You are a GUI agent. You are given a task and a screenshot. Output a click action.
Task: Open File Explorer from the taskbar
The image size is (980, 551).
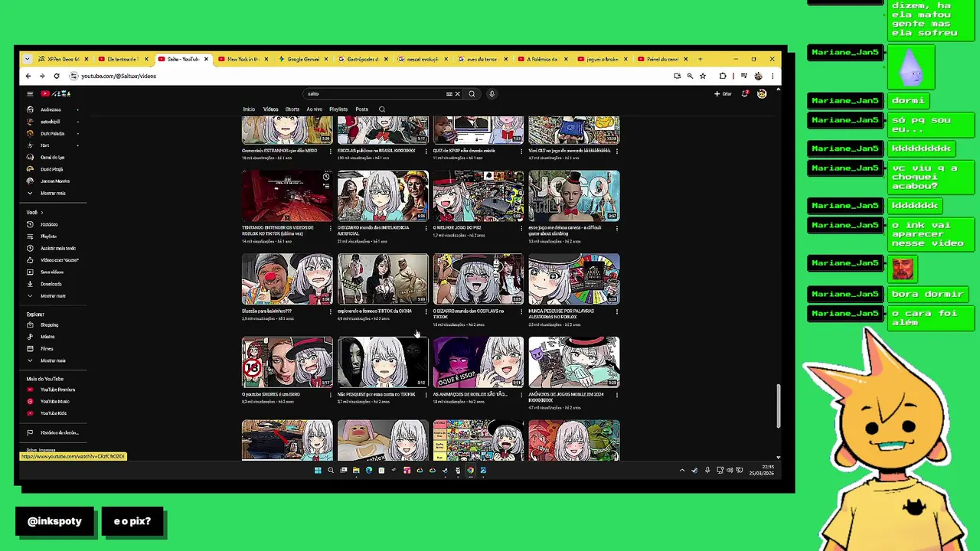point(356,471)
